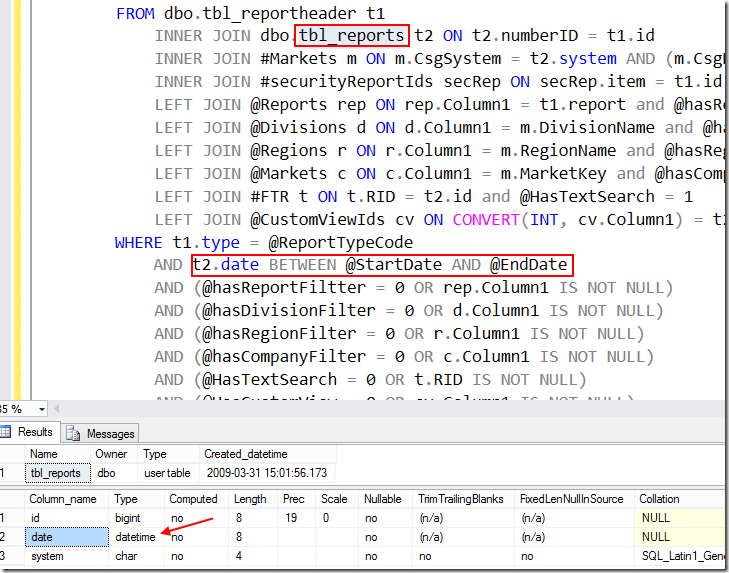Select the 'date' column name cell
The height and width of the screenshot is (573, 729).
(66, 537)
